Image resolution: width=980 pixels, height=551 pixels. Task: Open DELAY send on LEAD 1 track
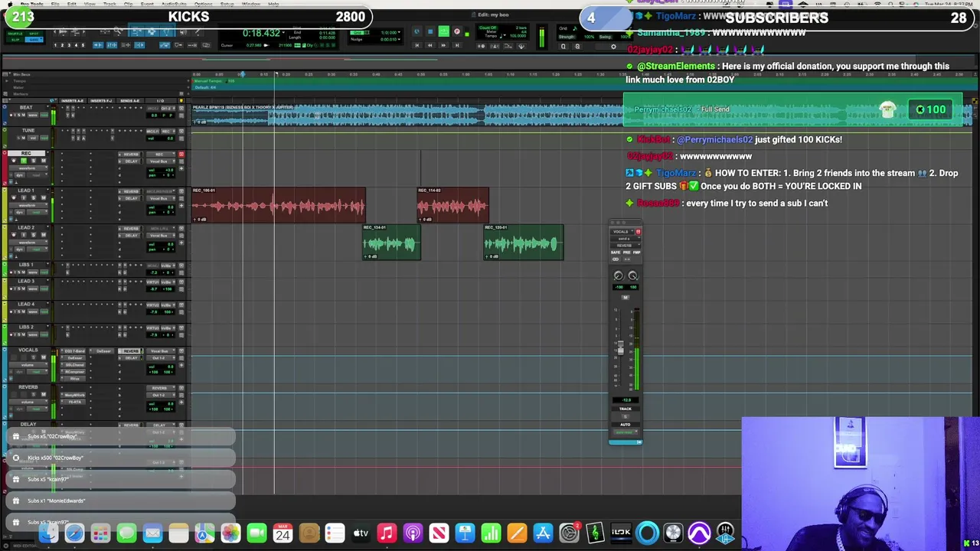point(130,198)
